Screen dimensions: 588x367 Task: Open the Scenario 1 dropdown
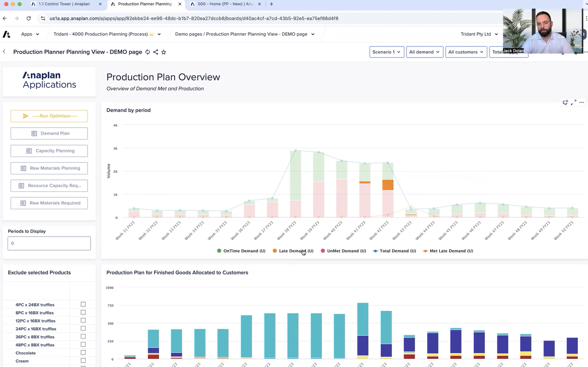[x=387, y=52]
